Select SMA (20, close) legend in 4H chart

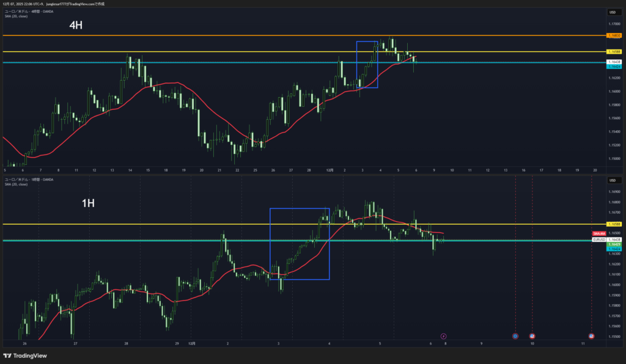click(x=15, y=16)
